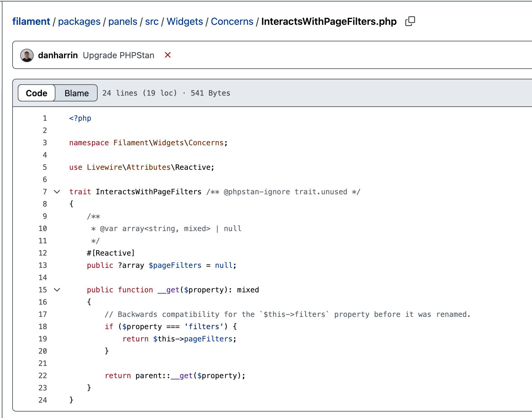The image size is (532, 418).
Task: Collapse the __get function at line 15
Action: 57,290
